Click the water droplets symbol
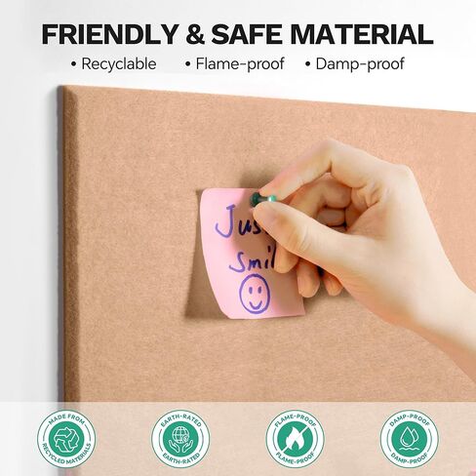The width and height of the screenshot is (476, 476). click(x=409, y=438)
